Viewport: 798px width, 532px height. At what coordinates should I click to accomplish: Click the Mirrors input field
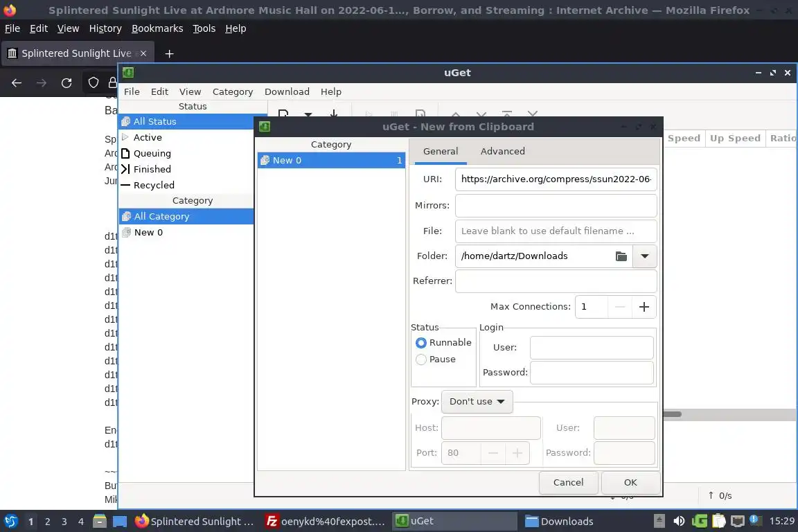coord(556,206)
